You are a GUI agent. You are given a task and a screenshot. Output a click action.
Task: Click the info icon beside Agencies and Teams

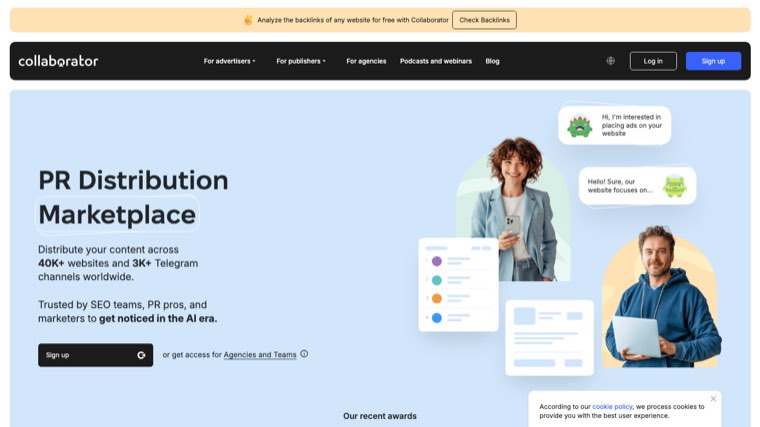[304, 354]
